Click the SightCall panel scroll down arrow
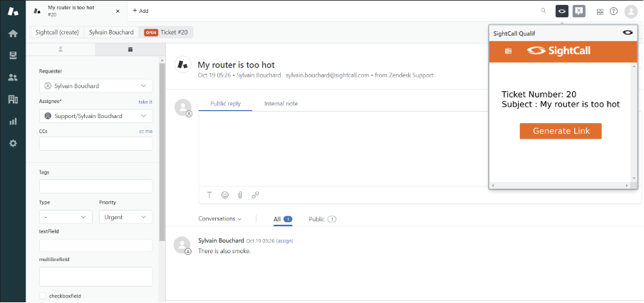 pos(634,178)
